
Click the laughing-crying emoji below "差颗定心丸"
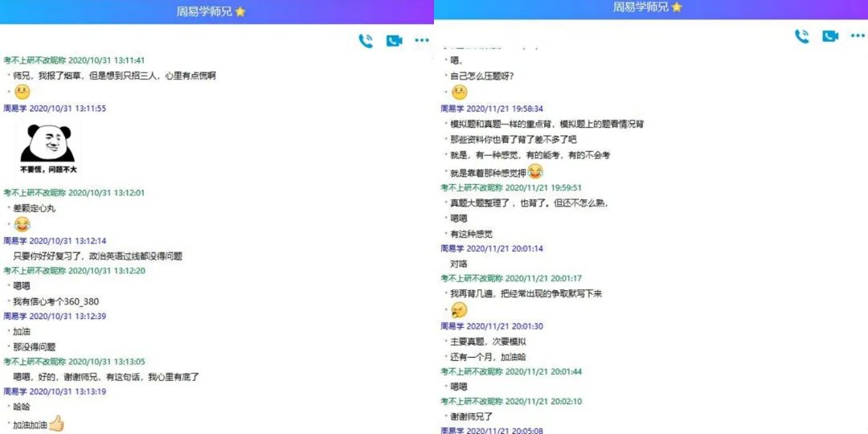pos(22,223)
